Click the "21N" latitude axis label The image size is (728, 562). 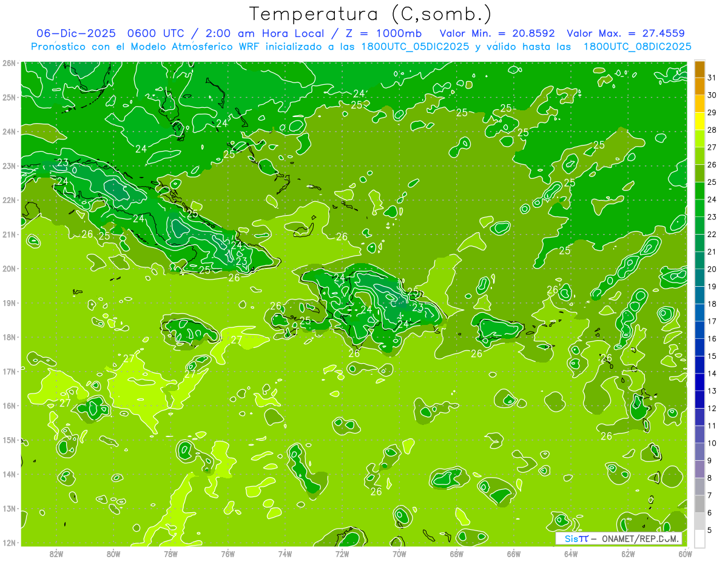[x=9, y=234]
